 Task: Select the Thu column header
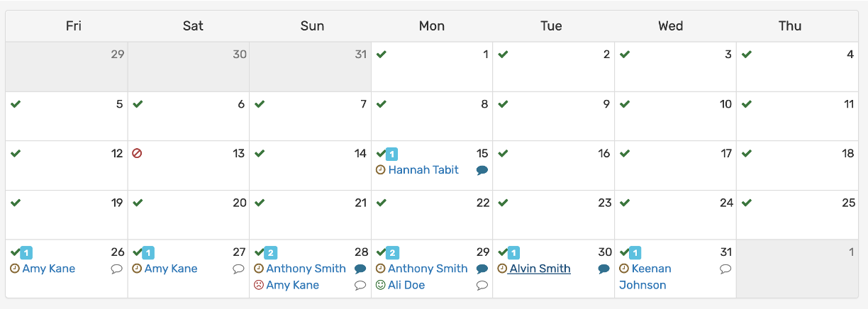pos(790,26)
